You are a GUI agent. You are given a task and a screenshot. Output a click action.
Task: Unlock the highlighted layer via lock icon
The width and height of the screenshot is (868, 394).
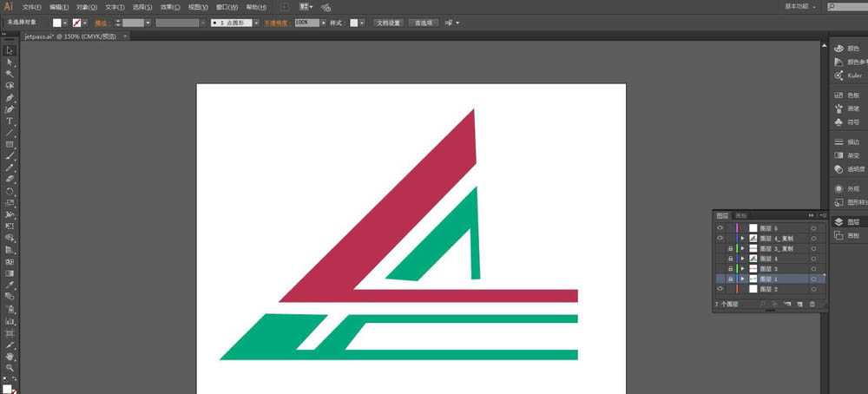tap(730, 279)
